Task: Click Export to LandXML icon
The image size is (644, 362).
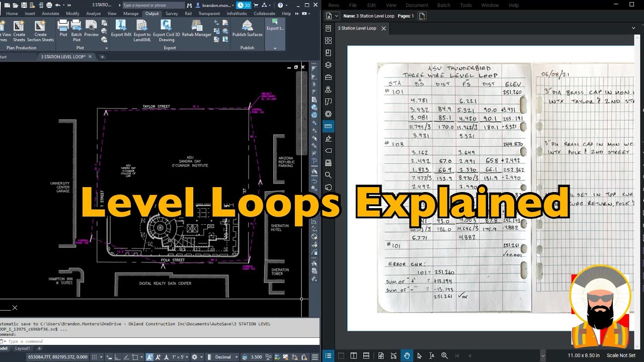Action: coord(142,30)
